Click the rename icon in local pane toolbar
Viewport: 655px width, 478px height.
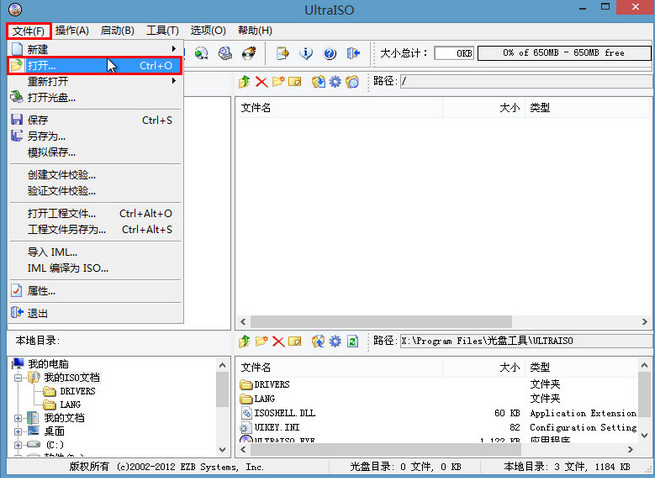coord(294,341)
